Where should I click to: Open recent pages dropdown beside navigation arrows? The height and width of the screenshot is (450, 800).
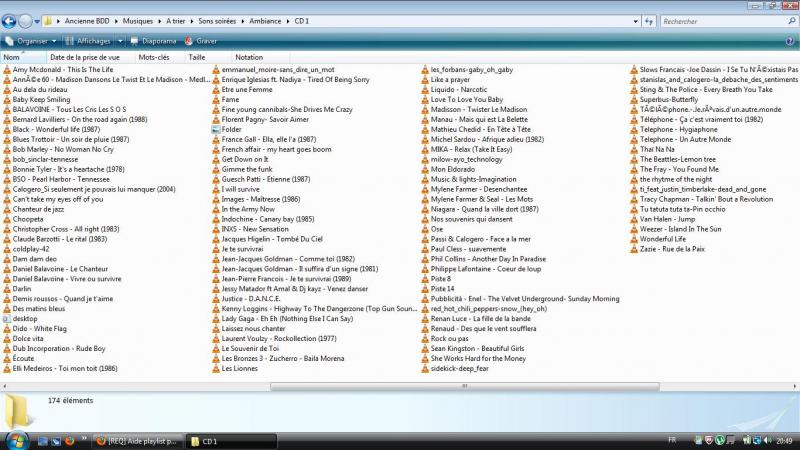click(x=37, y=21)
